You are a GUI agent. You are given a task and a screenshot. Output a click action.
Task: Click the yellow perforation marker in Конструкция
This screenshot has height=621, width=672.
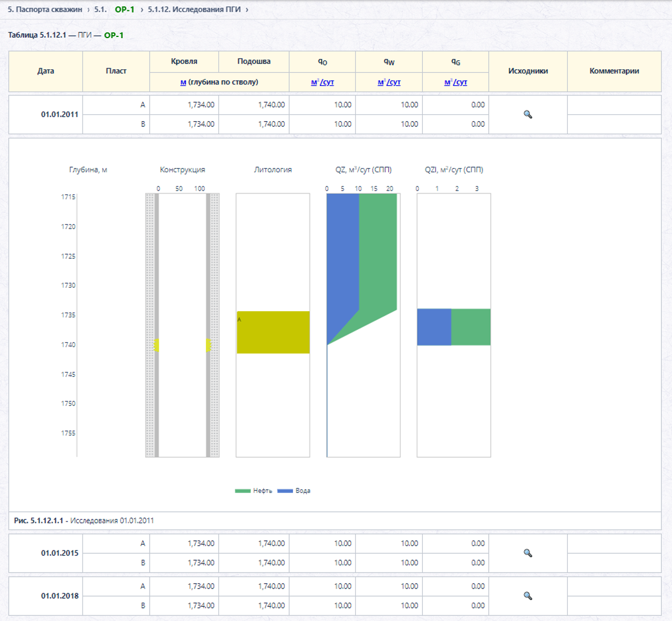[156, 345]
